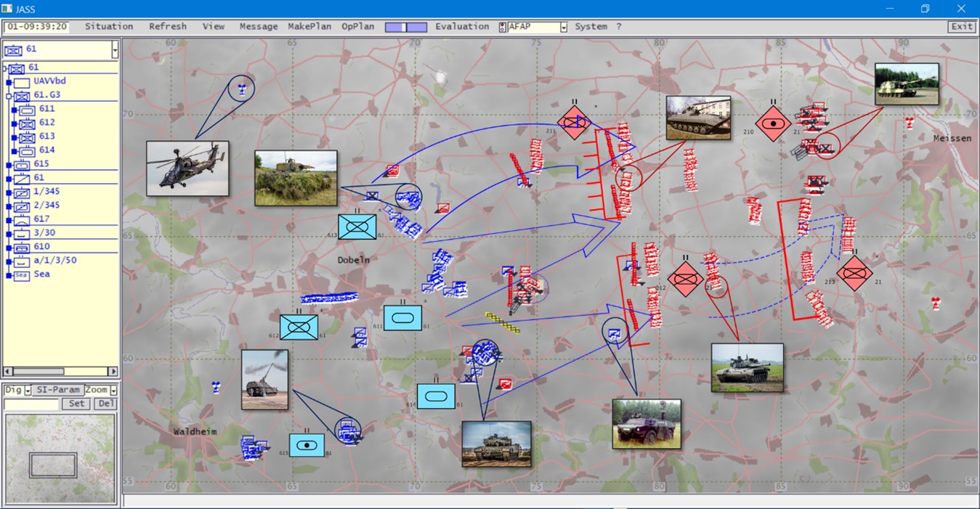Click the red marker beside the Meissen label
The height and width of the screenshot is (509, 980).
tap(909, 122)
